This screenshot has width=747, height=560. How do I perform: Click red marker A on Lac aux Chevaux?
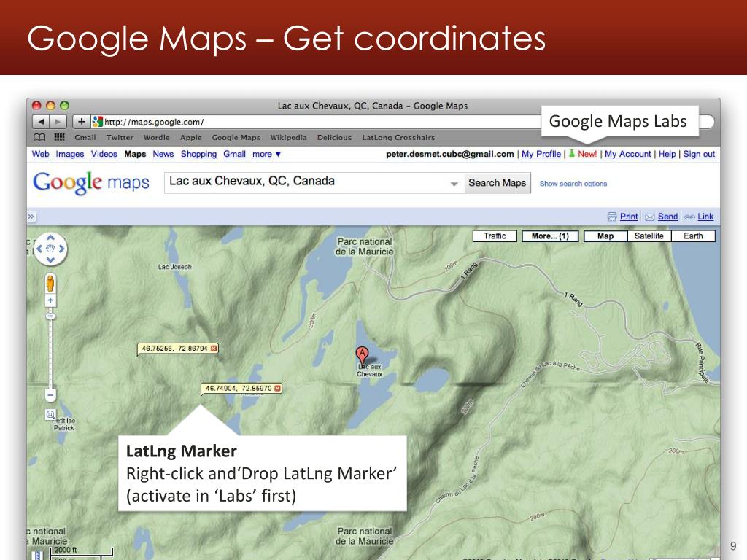pos(362,357)
